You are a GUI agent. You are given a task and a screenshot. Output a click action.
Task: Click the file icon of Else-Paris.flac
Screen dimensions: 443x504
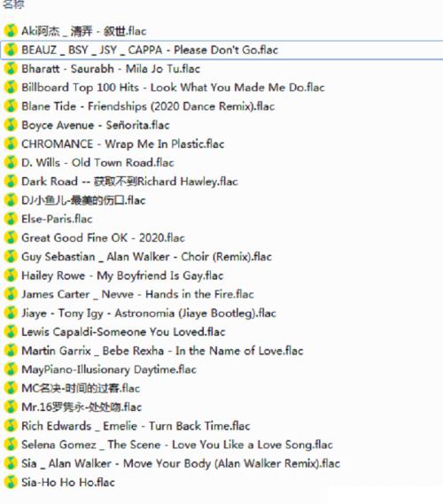pos(11,219)
